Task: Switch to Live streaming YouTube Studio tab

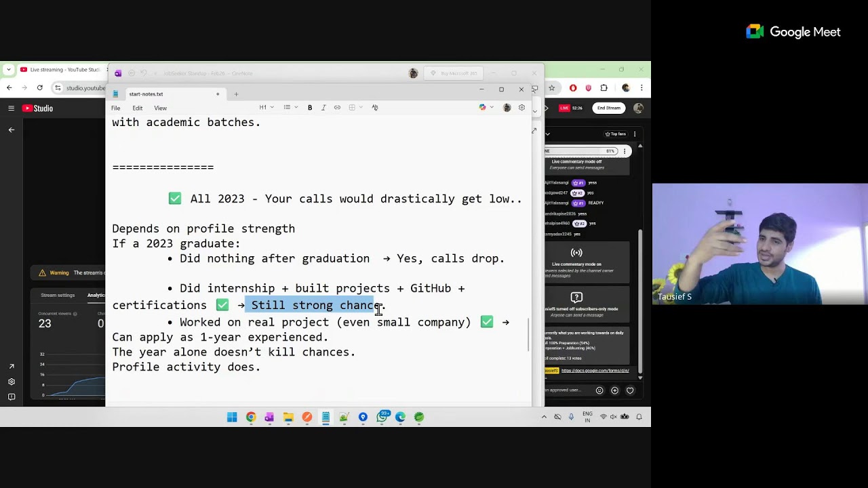Action: (61, 69)
